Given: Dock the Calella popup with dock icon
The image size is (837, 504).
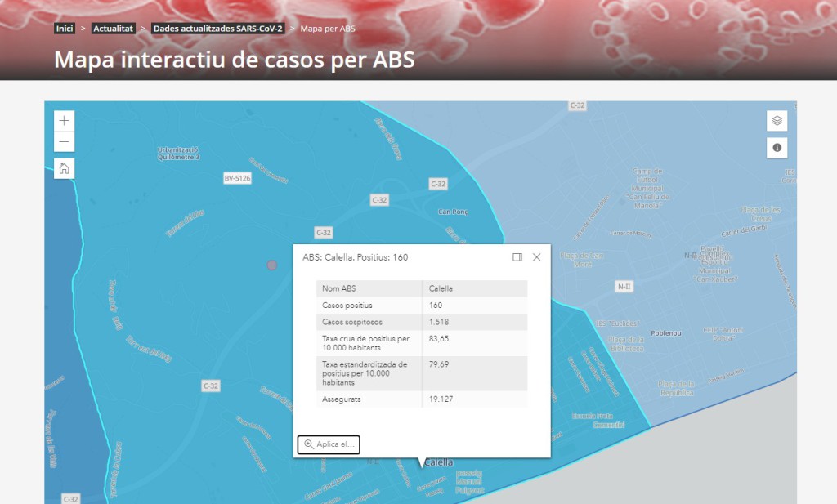Looking at the screenshot, I should [517, 256].
